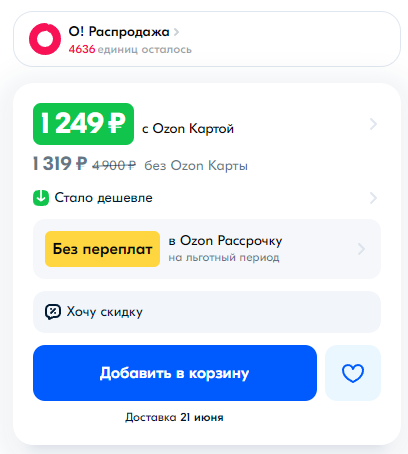Expand chevron next to О! Распродажа title
408x454 pixels.
(177, 32)
